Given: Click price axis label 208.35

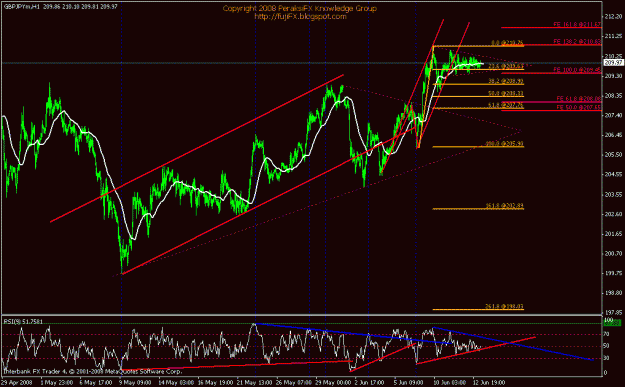Looking at the screenshot, I should [x=614, y=96].
